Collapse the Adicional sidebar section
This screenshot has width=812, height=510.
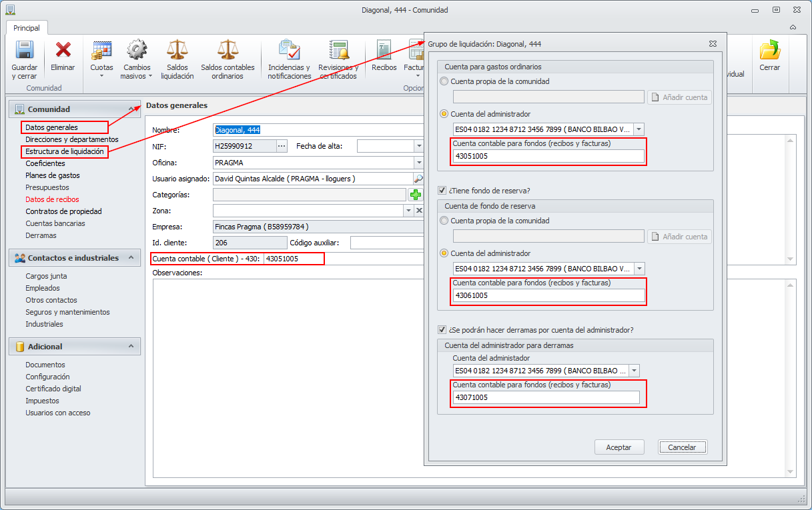pyautogui.click(x=131, y=346)
